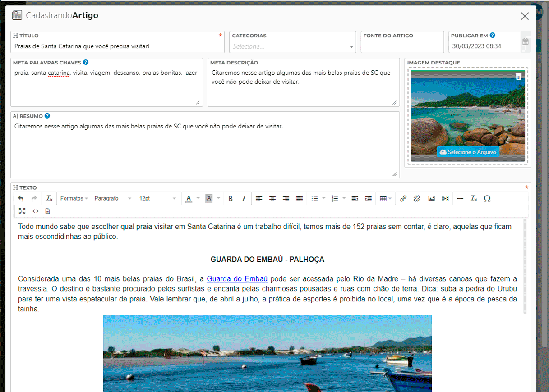Increase the paragraph indent
Image resolution: width=549 pixels, height=392 pixels.
[369, 198]
